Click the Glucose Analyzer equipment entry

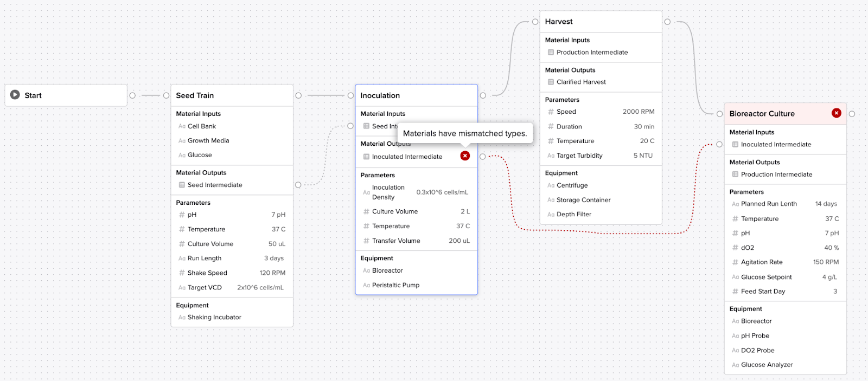(767, 365)
